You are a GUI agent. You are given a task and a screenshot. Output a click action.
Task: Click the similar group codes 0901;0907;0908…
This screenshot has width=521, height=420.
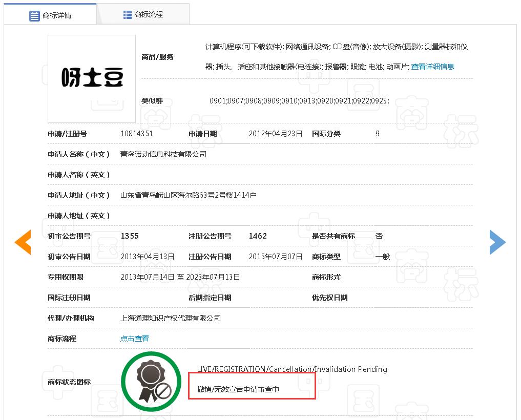[x=299, y=101]
